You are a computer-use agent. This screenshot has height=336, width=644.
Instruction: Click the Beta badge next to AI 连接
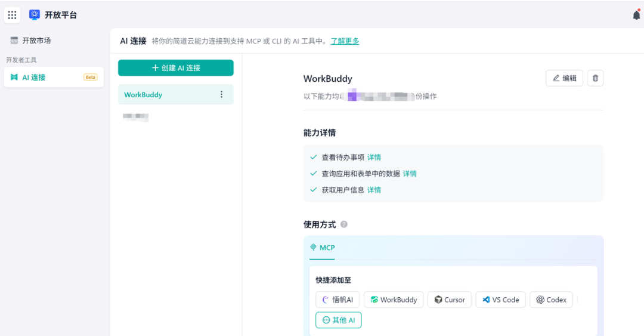[x=91, y=78]
